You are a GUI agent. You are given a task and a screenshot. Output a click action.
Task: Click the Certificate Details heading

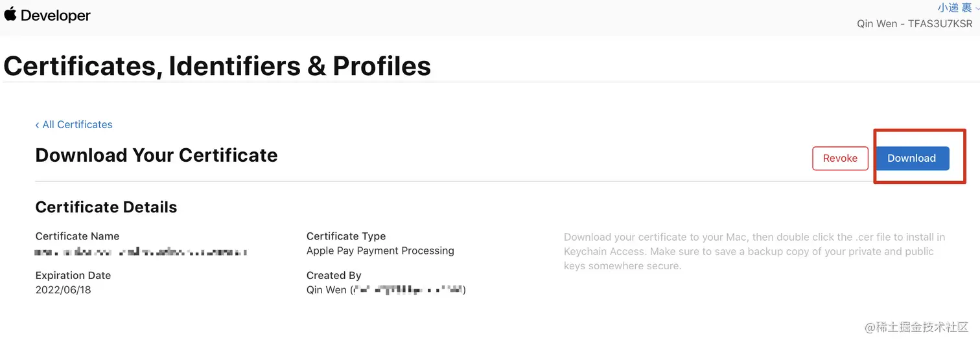106,207
